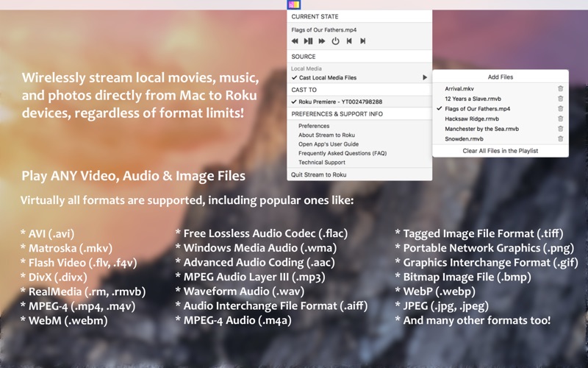
Task: Fast forward the current video
Action: point(322,41)
